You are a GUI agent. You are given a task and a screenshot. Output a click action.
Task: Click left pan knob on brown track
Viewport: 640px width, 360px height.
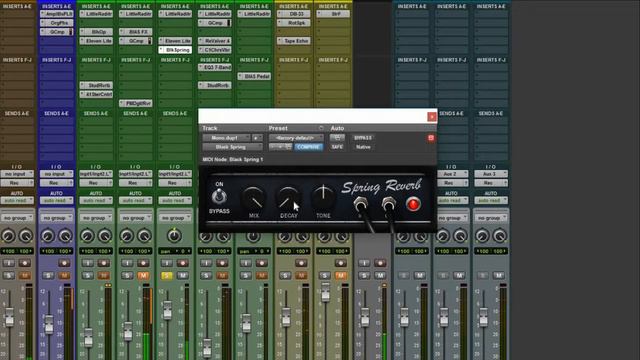[8, 236]
